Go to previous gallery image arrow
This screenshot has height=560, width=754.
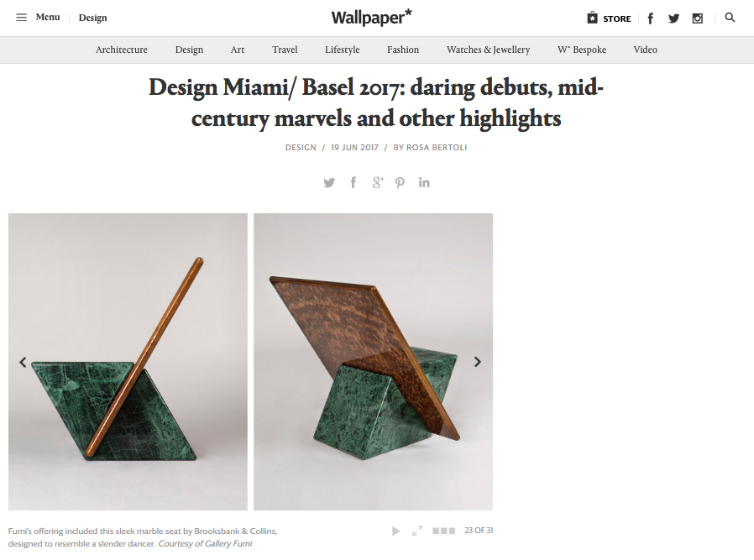[23, 362]
